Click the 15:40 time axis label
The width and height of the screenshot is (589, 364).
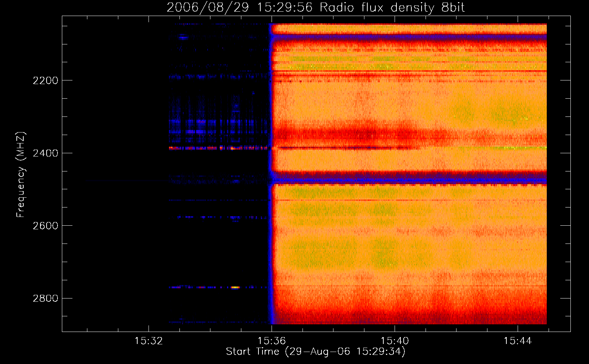395,341
